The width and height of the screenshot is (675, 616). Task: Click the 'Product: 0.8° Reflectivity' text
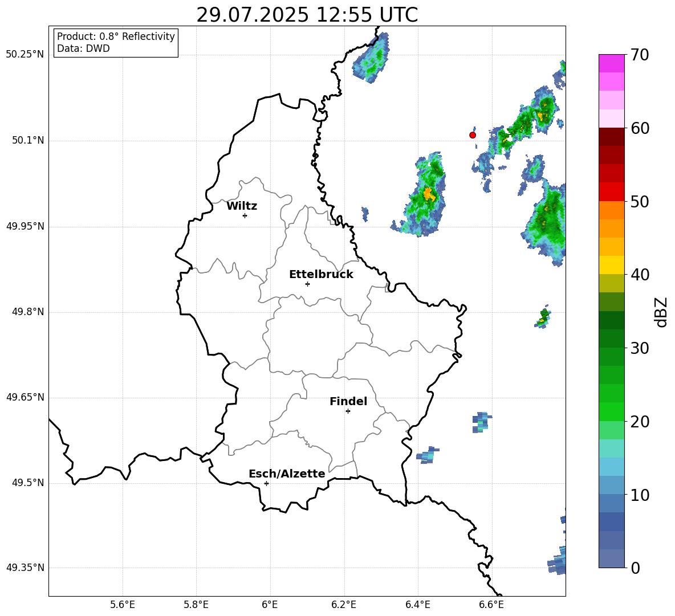[116, 36]
